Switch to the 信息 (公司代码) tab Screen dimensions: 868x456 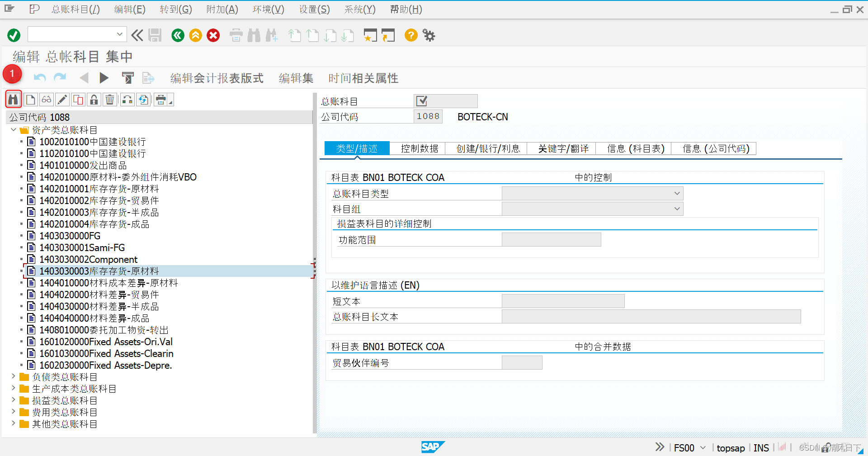coord(716,148)
